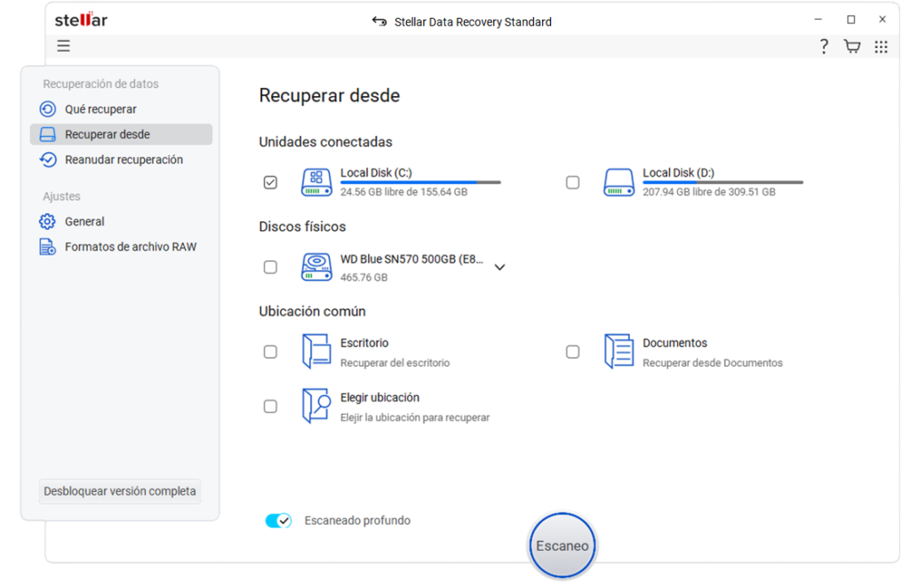Expand the WD Blue SN570 disk chevron
Viewport: 910px width, 588px height.
499,267
